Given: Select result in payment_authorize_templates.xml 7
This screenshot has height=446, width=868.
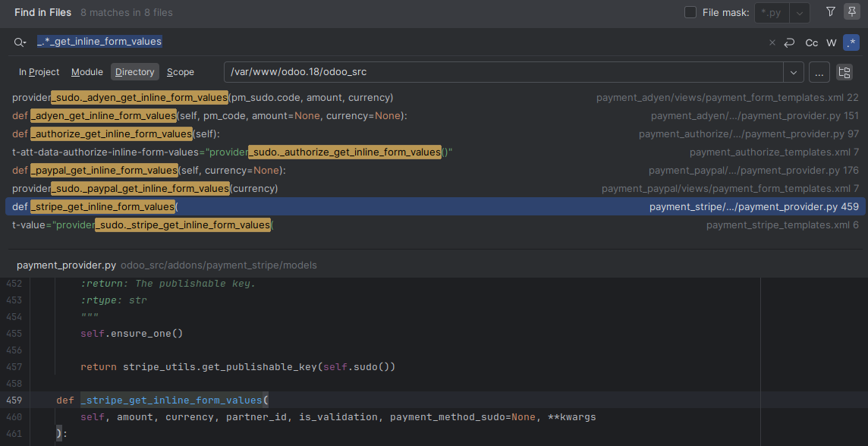Looking at the screenshot, I should click(x=435, y=152).
